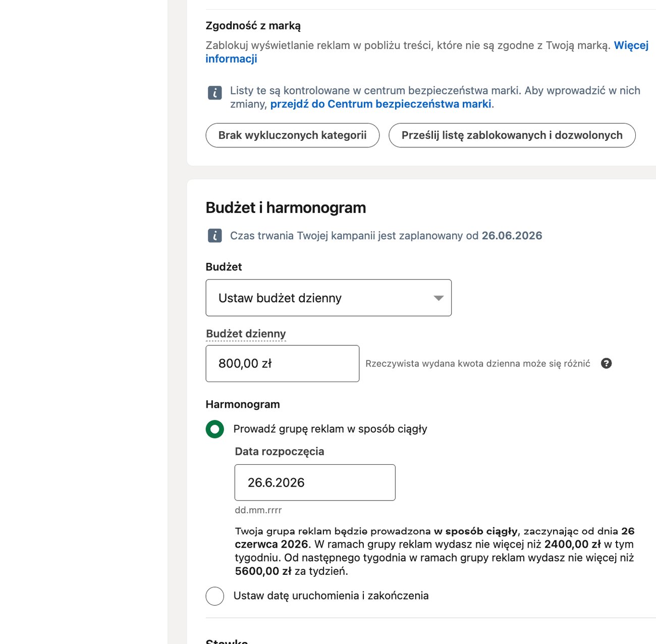Click the info icon beside brand safety lists note
Viewport: 656px width, 644px height.
pyautogui.click(x=214, y=93)
